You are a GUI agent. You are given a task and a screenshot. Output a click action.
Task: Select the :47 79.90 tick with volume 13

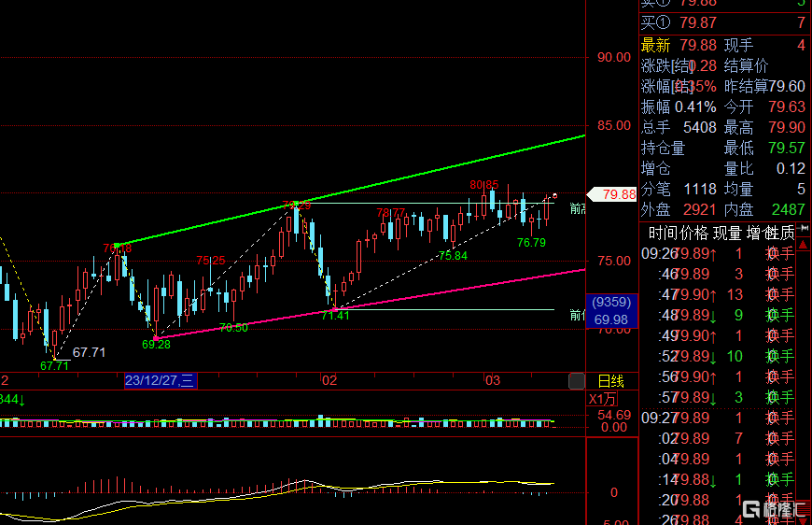(718, 294)
